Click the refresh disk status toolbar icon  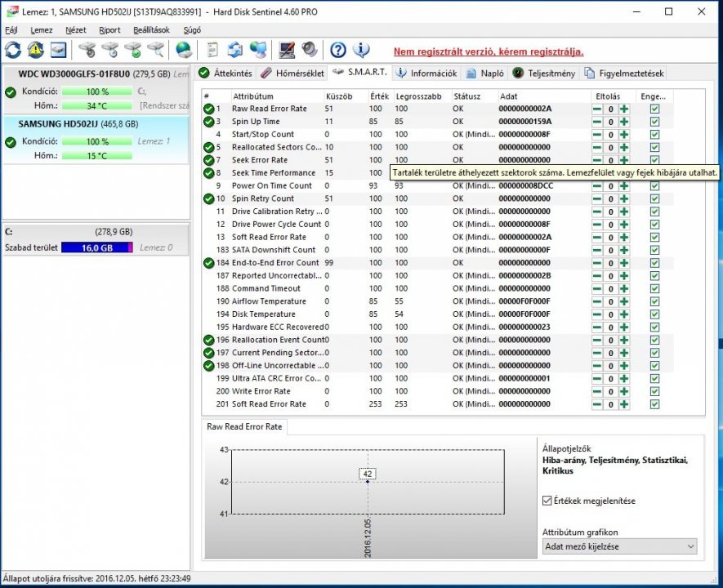pyautogui.click(x=13, y=51)
